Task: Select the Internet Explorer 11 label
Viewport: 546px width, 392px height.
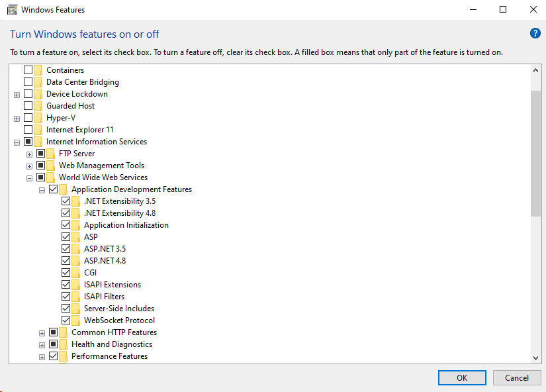Action: (x=79, y=130)
